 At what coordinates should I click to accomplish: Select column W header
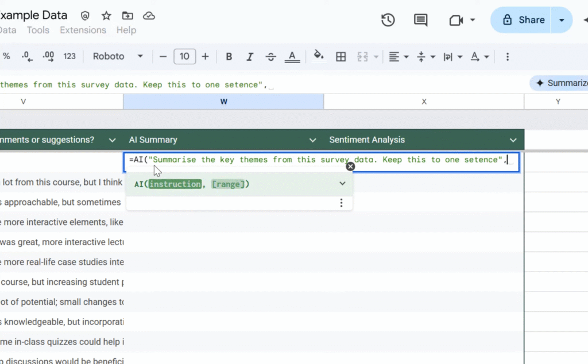click(x=223, y=102)
